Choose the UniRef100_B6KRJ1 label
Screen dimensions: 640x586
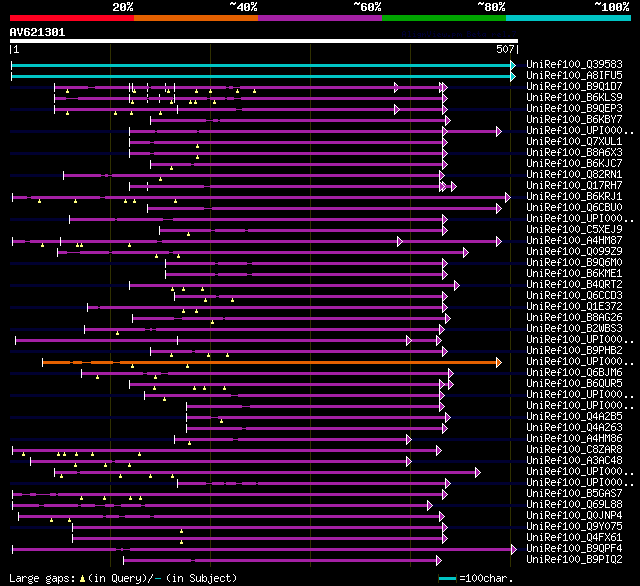tap(574, 197)
